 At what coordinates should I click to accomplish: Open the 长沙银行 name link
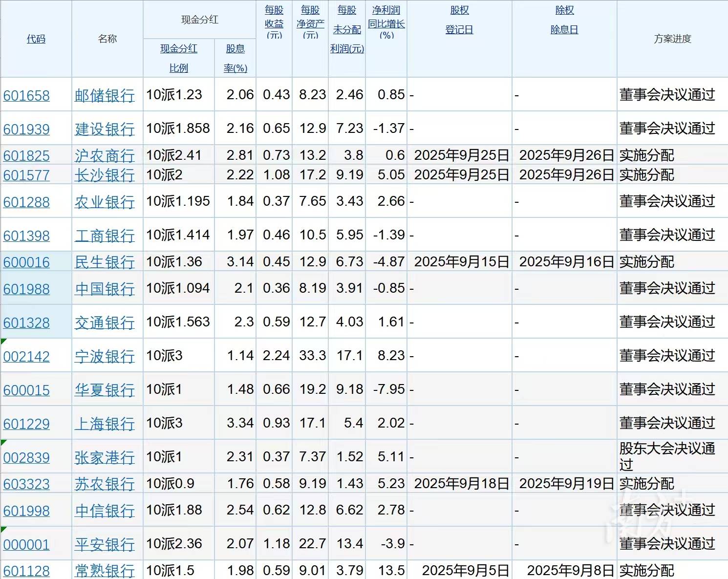(105, 175)
